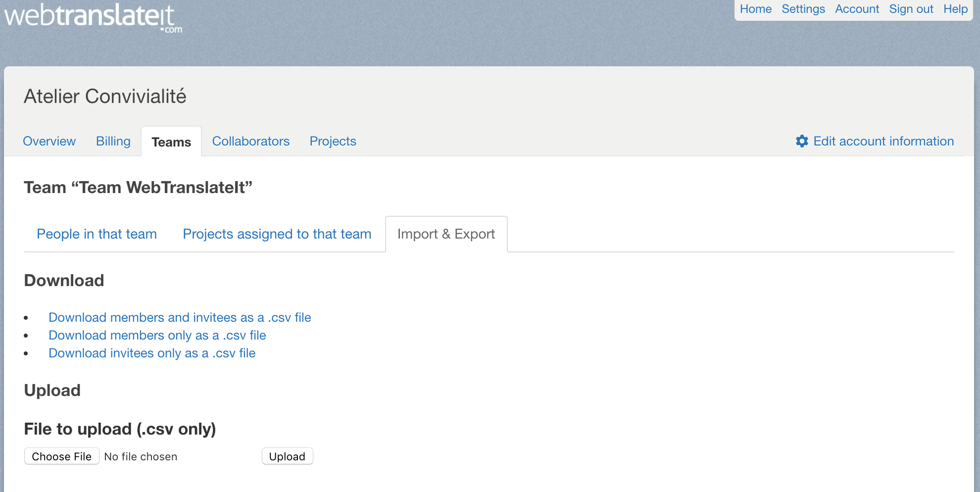Open the Account menu link
The height and width of the screenshot is (492, 980).
click(857, 9)
